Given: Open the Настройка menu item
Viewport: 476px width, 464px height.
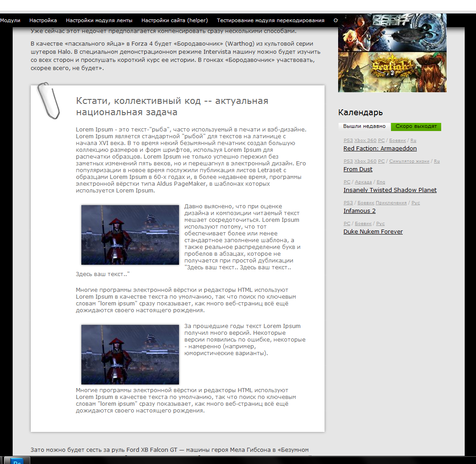Looking at the screenshot, I should [x=43, y=20].
